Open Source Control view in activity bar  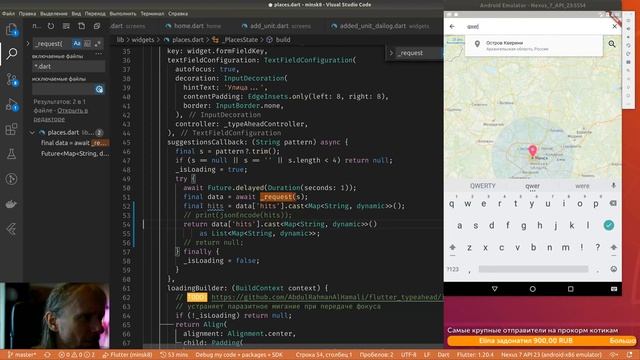11,79
